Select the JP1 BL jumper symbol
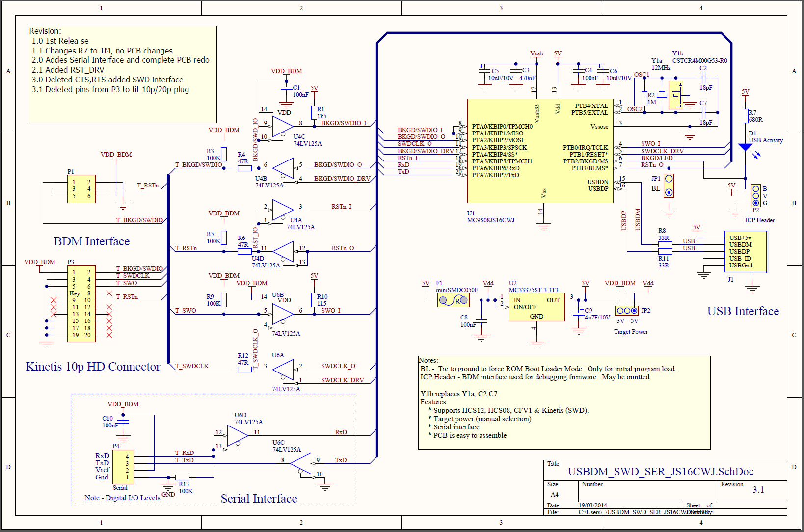 tap(669, 186)
